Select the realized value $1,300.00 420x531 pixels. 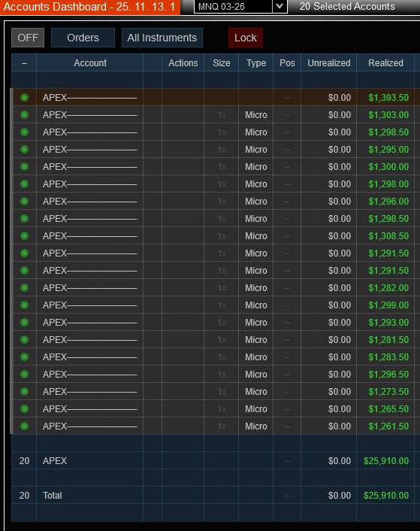click(388, 167)
